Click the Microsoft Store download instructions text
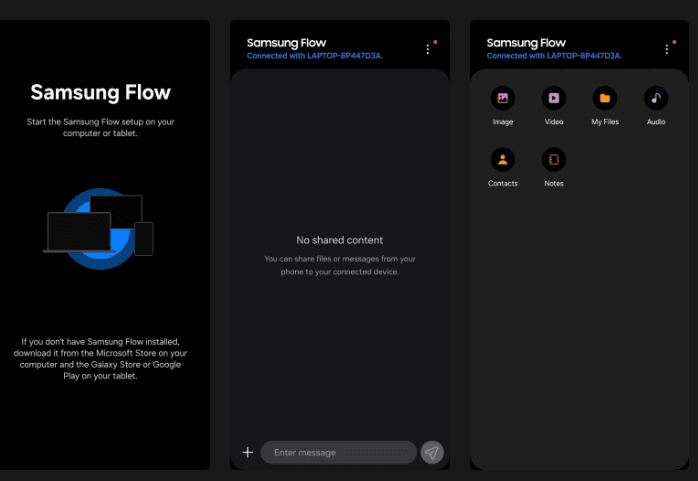This screenshot has width=698, height=481. [100, 359]
